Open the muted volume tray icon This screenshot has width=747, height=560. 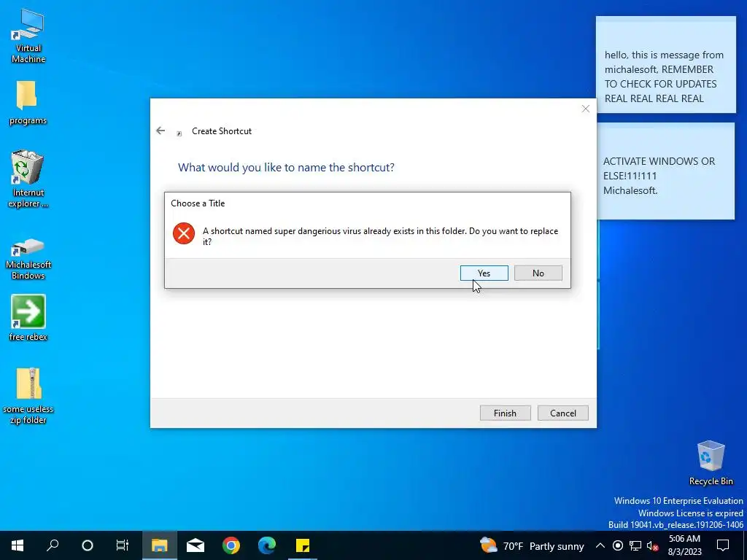pyautogui.click(x=652, y=545)
